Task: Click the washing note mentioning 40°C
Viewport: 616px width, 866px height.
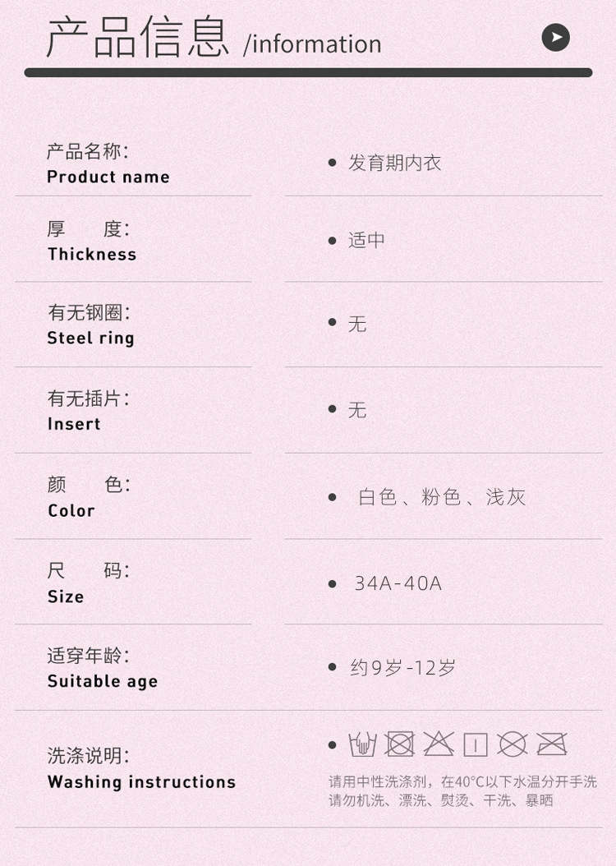Action: click(462, 781)
